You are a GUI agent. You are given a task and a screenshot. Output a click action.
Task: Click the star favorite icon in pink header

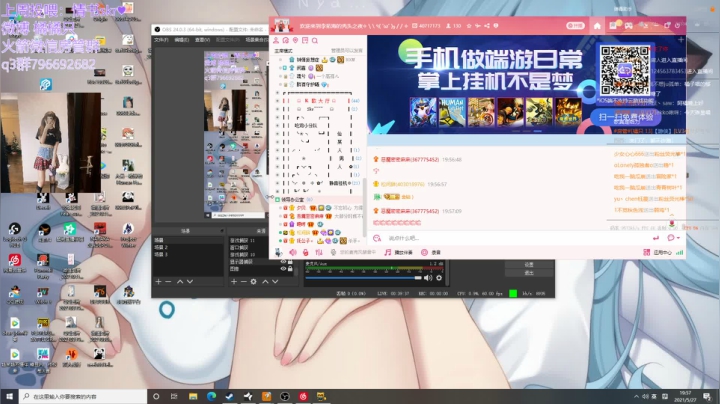tap(469, 26)
